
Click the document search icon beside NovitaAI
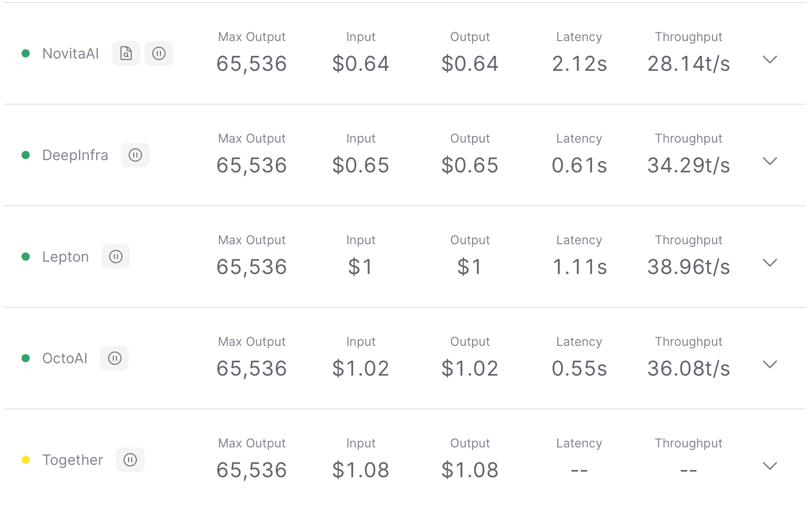coord(126,53)
